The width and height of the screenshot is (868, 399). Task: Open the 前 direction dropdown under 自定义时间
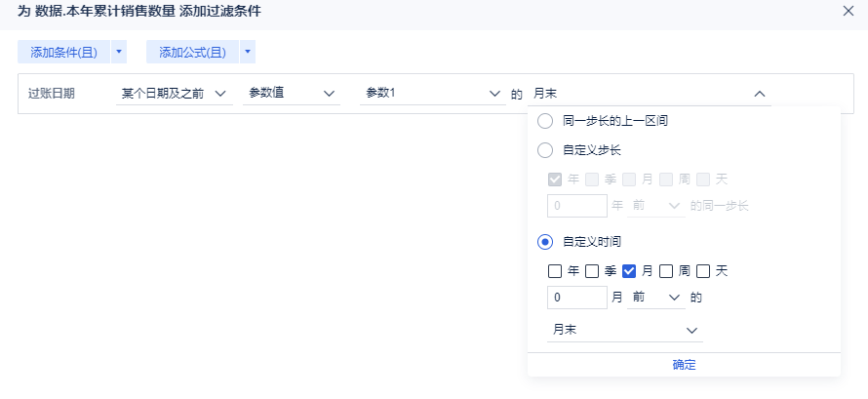656,298
